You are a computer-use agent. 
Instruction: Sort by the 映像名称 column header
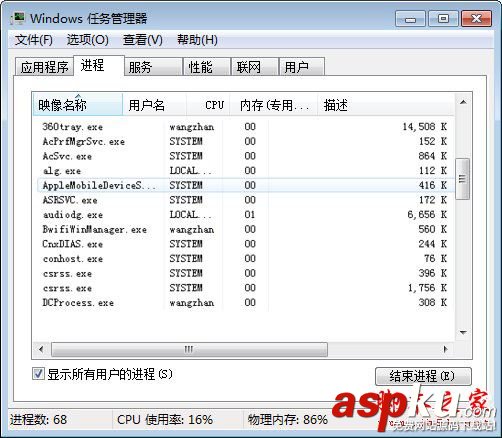(x=78, y=105)
